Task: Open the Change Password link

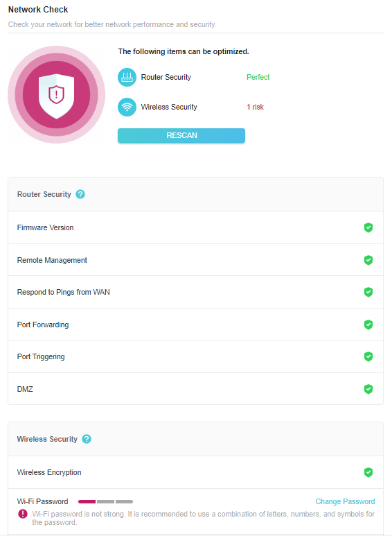Action: (x=345, y=501)
